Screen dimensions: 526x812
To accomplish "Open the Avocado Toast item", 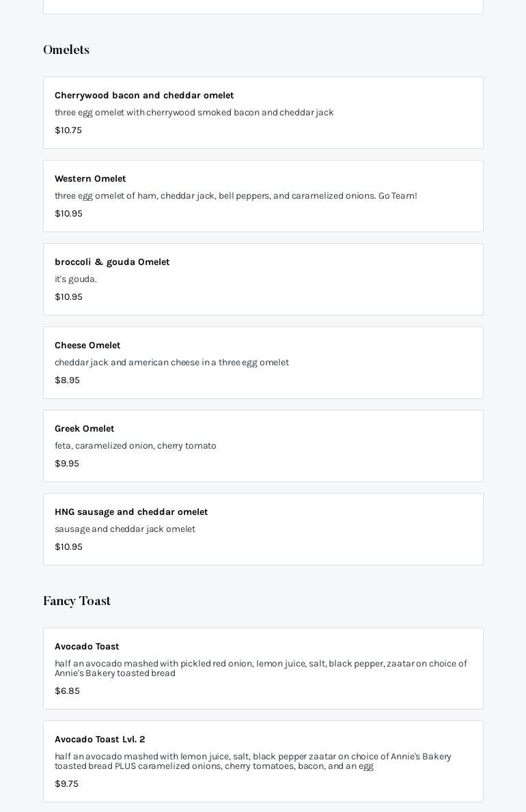I will [87, 647].
